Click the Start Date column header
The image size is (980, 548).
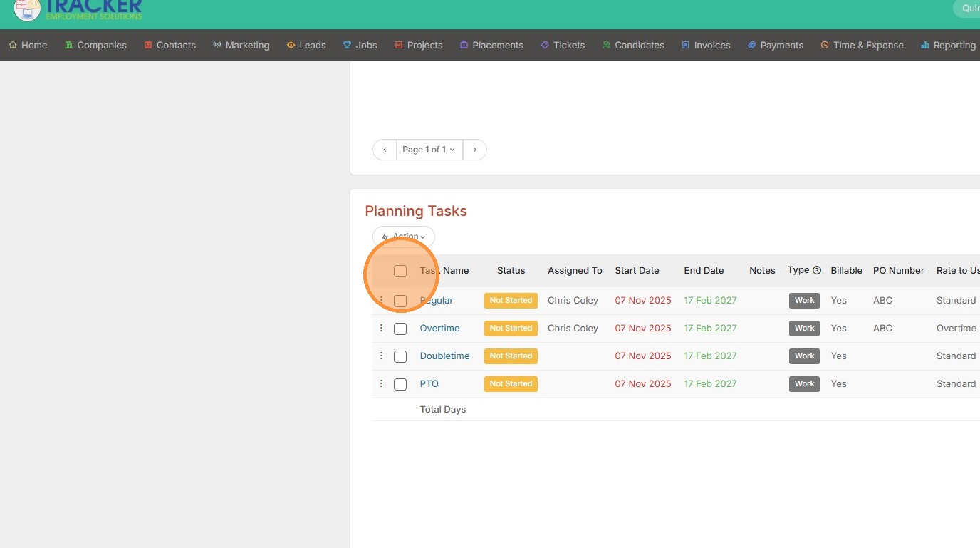(637, 270)
